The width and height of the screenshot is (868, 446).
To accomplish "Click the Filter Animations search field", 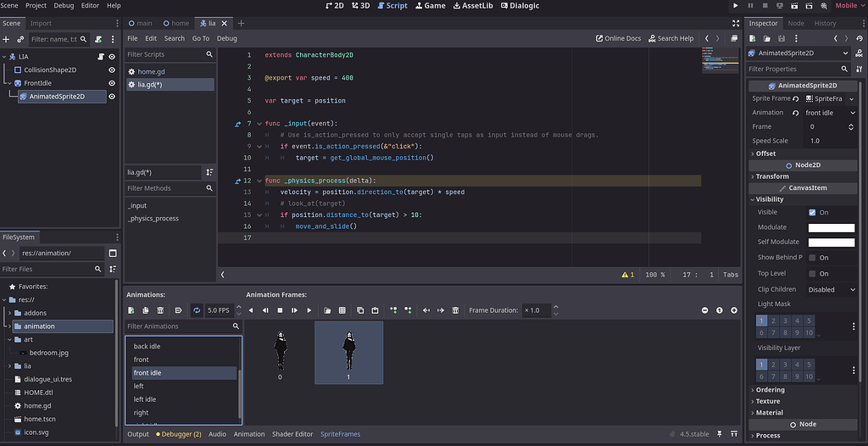I will (183, 326).
